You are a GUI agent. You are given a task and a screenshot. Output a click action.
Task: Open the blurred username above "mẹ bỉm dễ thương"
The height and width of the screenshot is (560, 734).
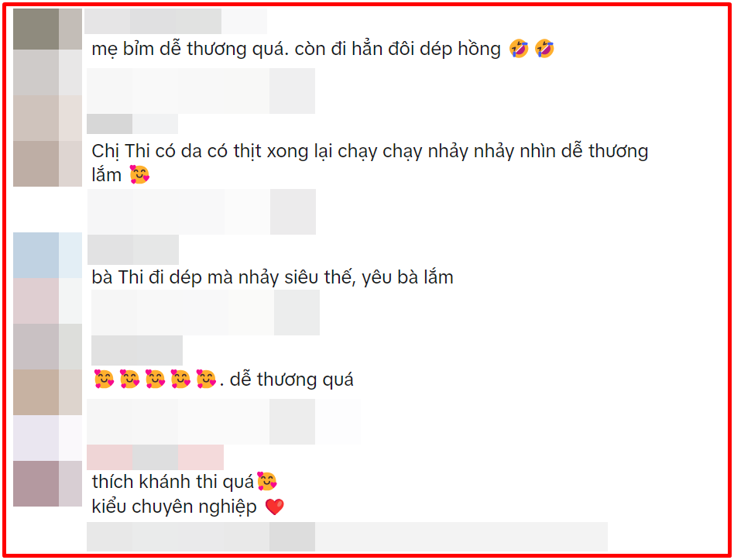(176, 21)
